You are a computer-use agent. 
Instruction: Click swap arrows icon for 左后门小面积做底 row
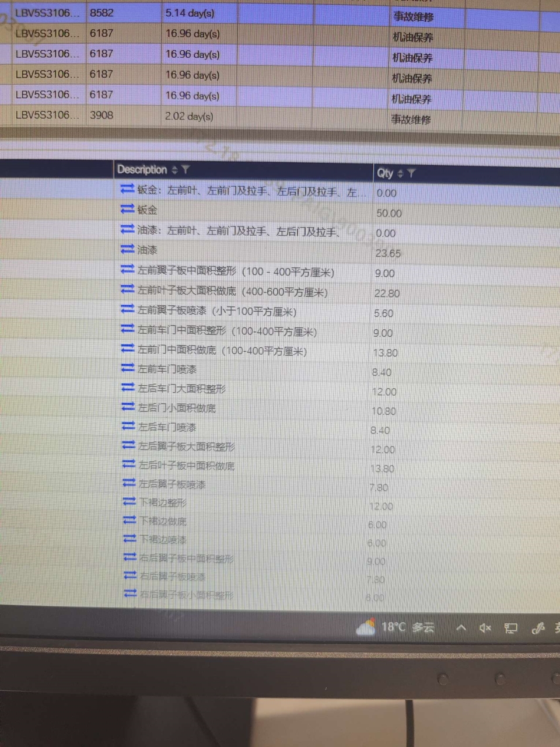(128, 407)
